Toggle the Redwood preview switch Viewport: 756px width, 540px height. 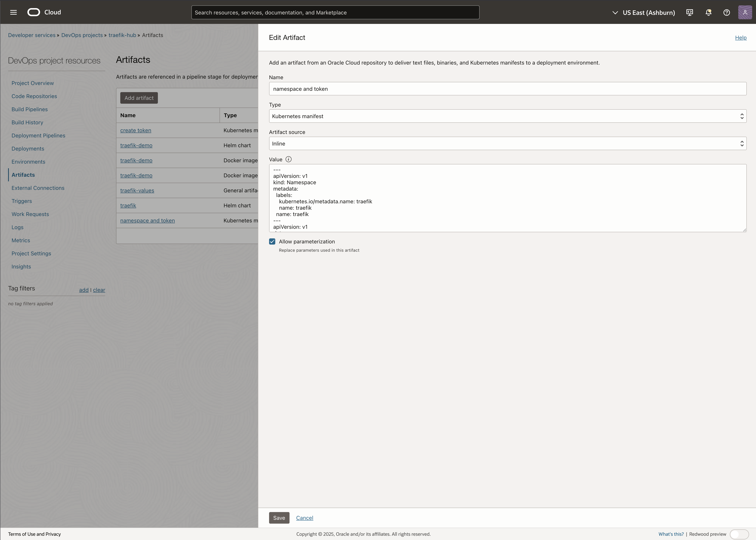point(739,534)
